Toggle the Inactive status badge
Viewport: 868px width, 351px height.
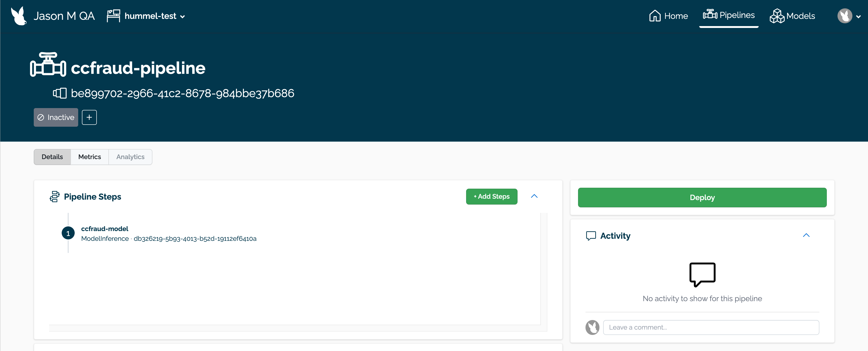click(56, 117)
